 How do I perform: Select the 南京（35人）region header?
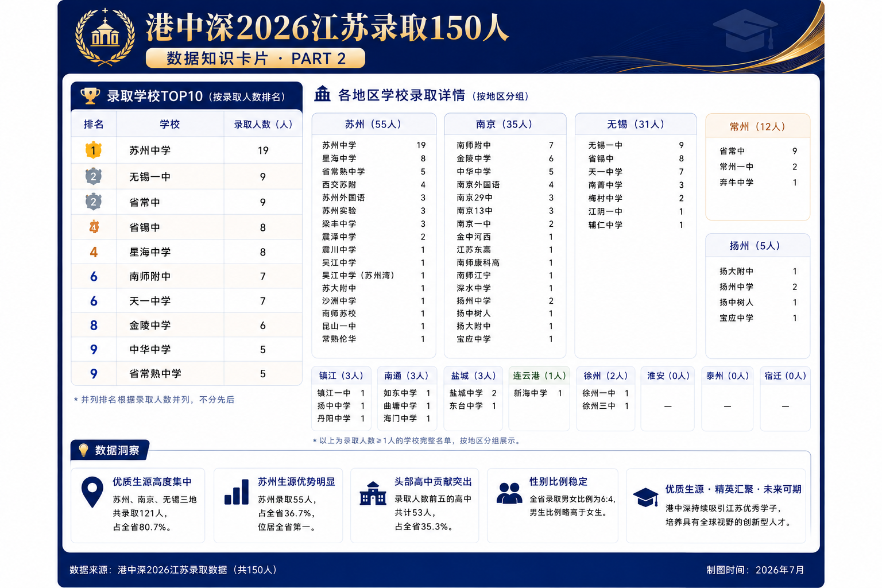[x=505, y=124]
